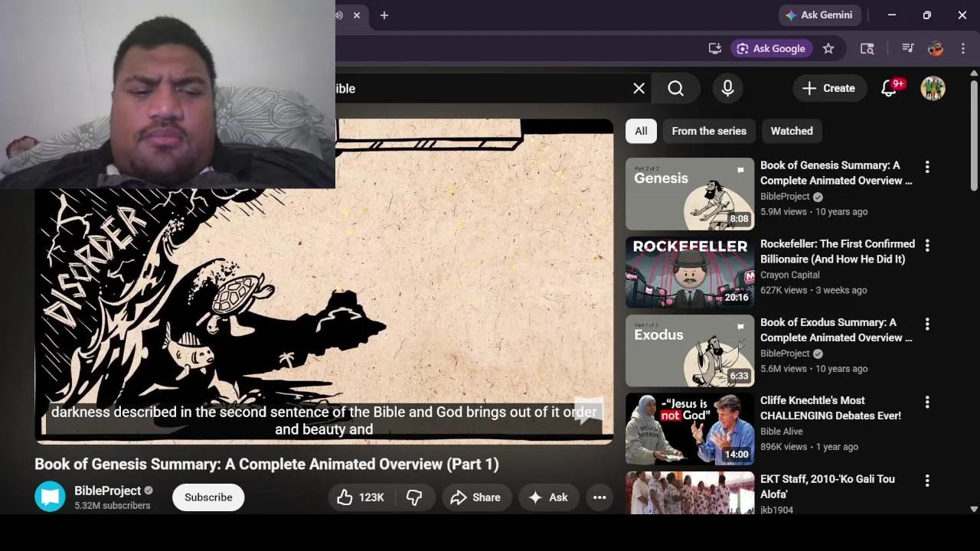This screenshot has width=980, height=551.
Task: Open the BibleProject channel avatar
Action: (50, 497)
